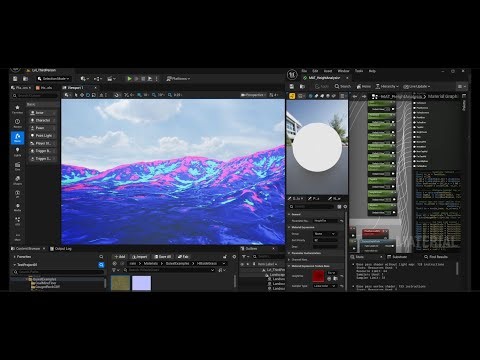Image resolution: width=480 pixels, height=360 pixels.
Task: Save the current level in main editor
Action: [x=15, y=79]
